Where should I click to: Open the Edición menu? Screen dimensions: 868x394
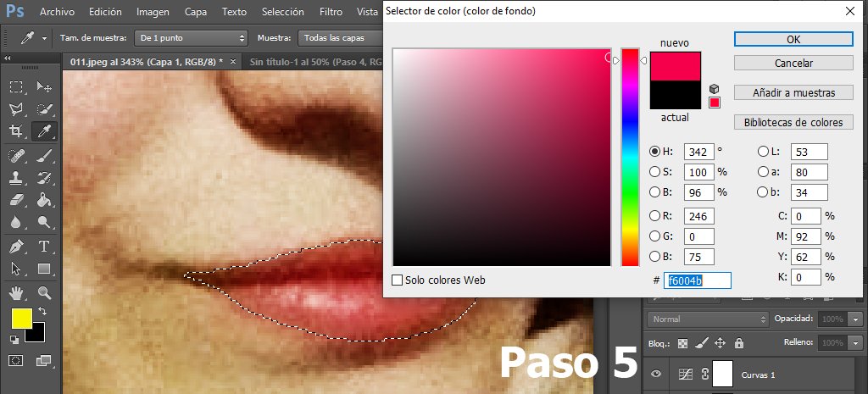click(104, 12)
